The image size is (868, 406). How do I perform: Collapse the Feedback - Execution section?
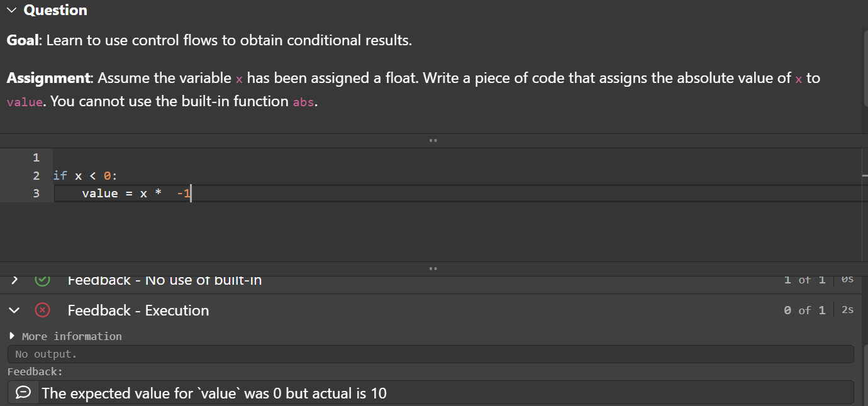pyautogui.click(x=14, y=310)
